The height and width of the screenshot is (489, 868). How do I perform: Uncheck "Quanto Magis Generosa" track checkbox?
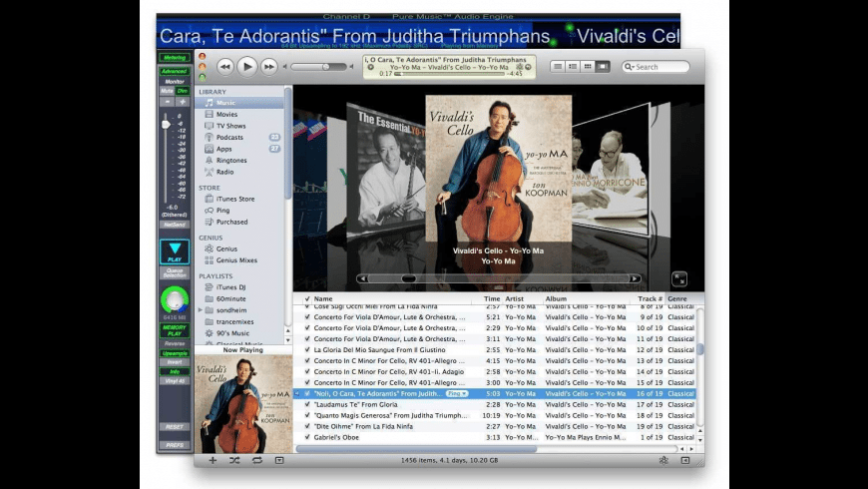click(307, 415)
